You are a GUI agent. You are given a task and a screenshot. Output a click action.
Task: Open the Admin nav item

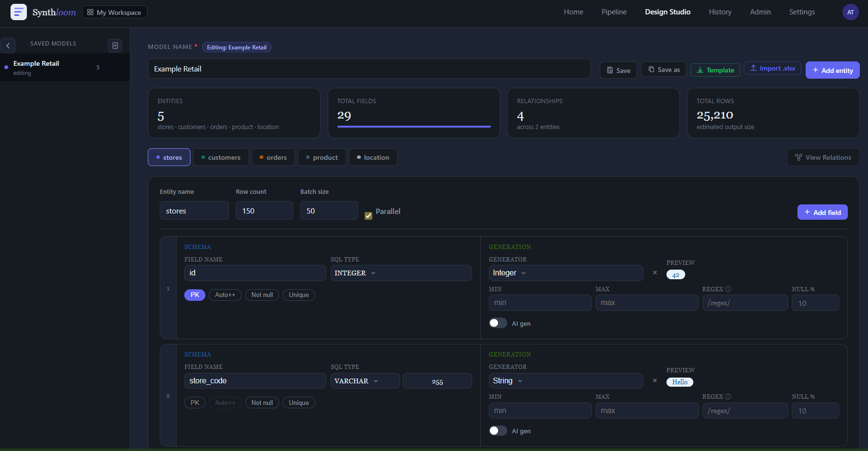click(760, 12)
